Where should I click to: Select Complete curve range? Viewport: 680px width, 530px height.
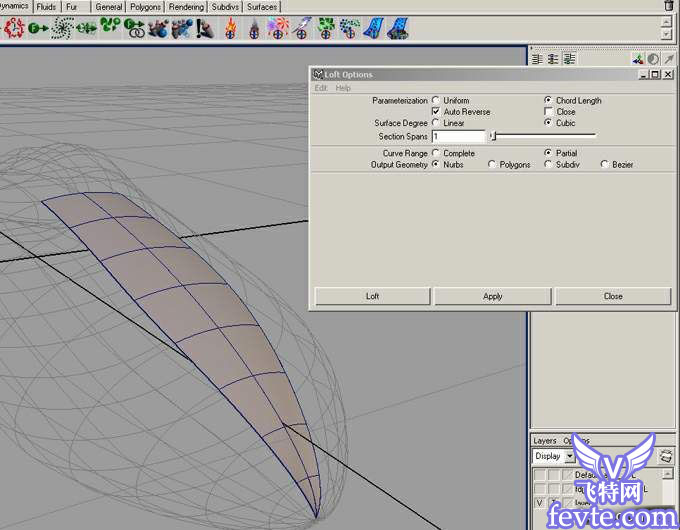click(x=436, y=153)
